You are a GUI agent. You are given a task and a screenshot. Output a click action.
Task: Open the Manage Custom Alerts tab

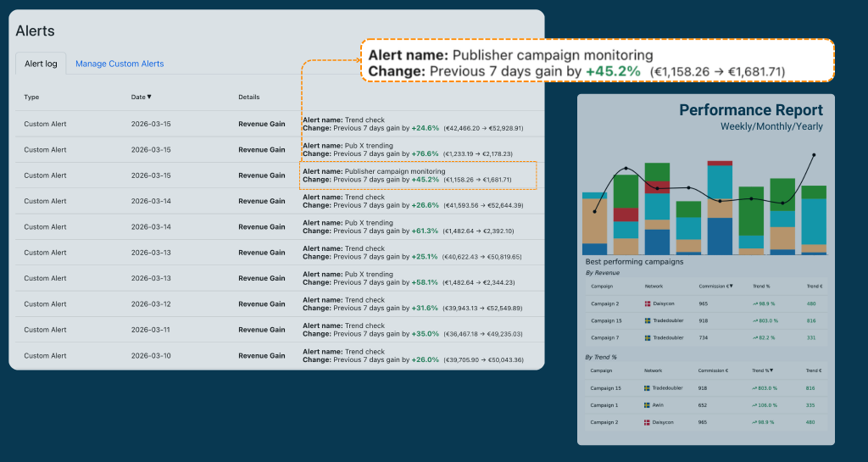click(120, 64)
